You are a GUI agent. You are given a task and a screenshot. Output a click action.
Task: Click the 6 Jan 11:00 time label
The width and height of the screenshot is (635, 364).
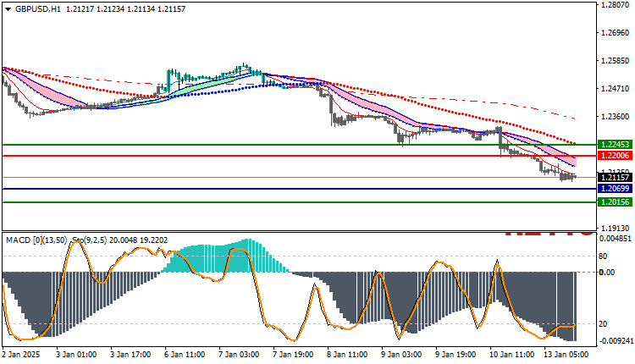point(185,355)
